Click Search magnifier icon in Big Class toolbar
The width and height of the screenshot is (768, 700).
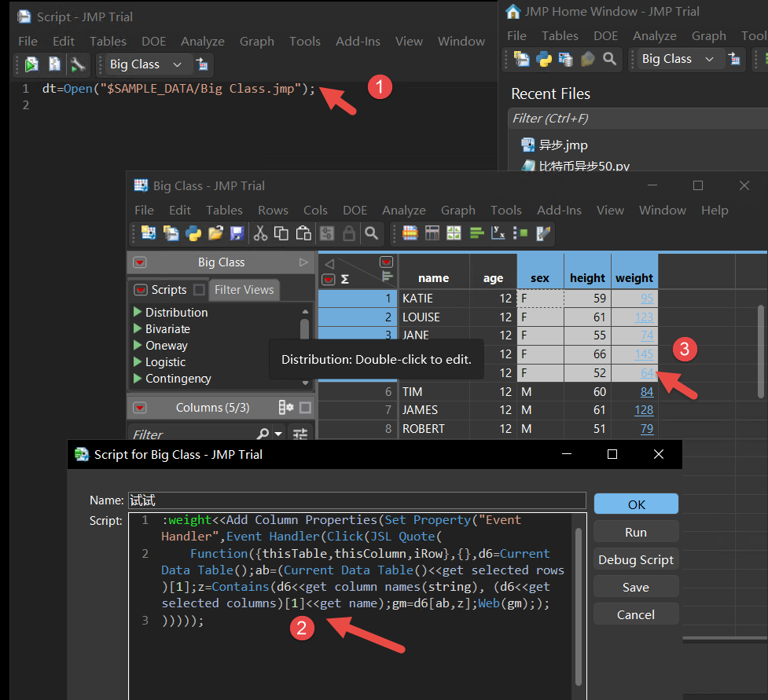point(372,233)
